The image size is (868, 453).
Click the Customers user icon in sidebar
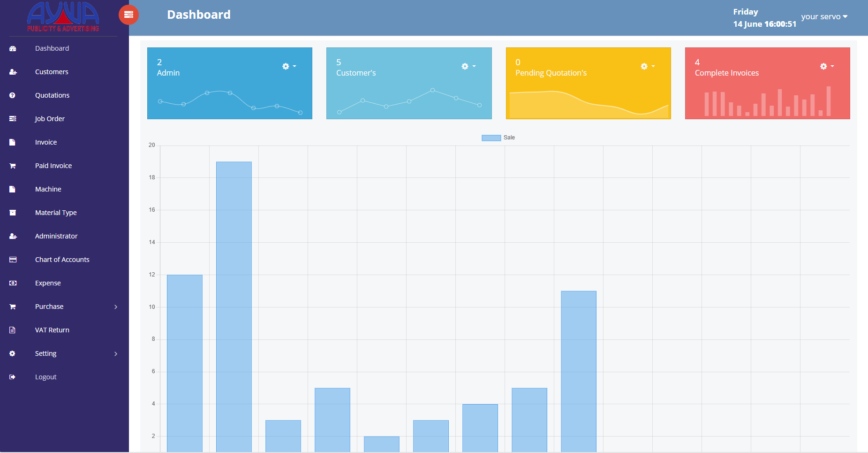tap(13, 72)
